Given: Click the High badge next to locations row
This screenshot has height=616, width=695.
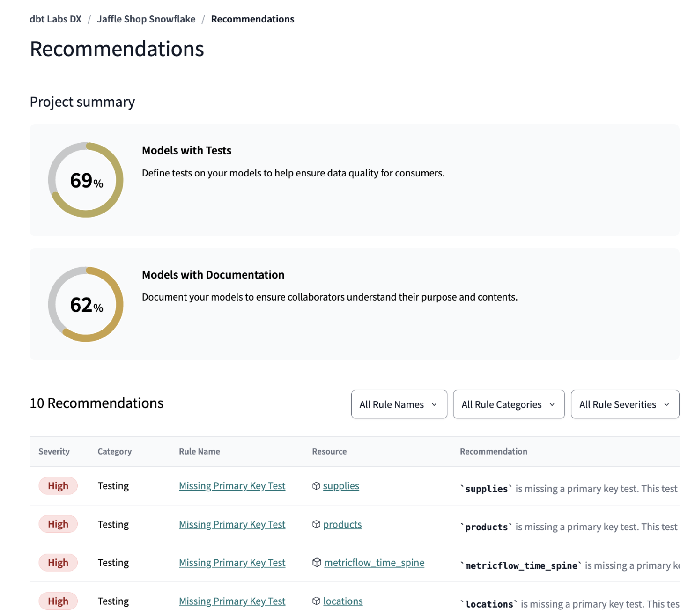Looking at the screenshot, I should tap(58, 601).
